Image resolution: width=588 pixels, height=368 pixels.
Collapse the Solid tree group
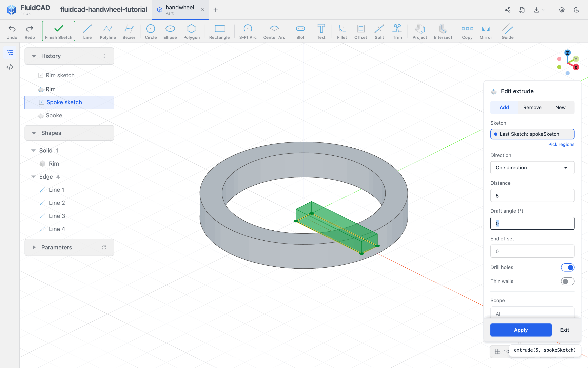[33, 150]
